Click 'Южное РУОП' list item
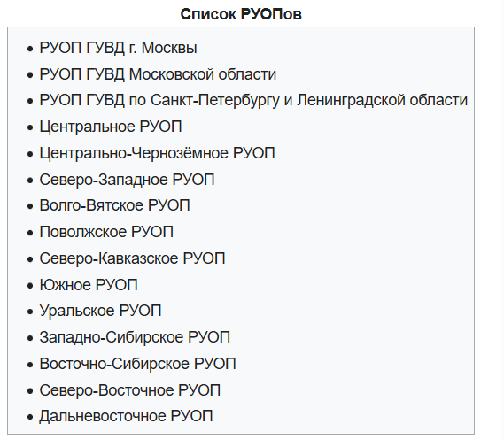 [89, 285]
